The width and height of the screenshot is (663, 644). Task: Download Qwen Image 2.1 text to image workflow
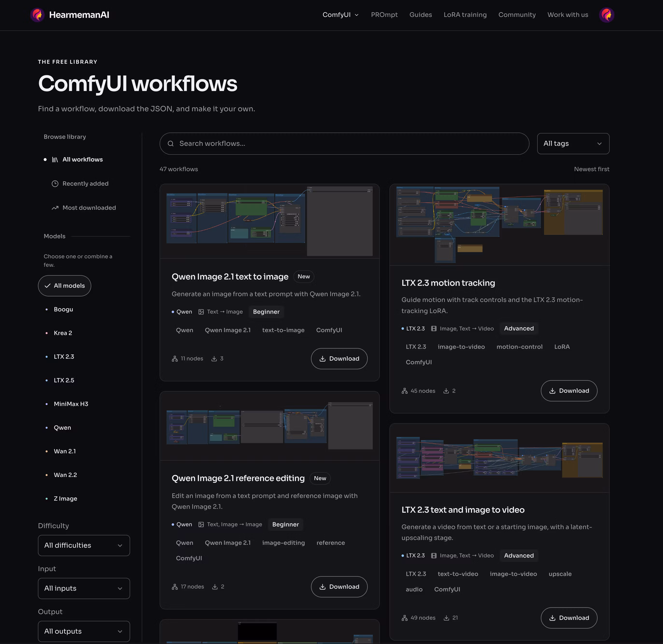339,359
